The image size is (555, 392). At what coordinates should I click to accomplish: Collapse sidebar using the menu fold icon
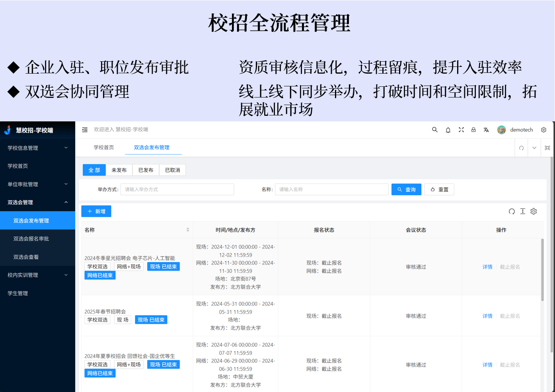pyautogui.click(x=85, y=130)
